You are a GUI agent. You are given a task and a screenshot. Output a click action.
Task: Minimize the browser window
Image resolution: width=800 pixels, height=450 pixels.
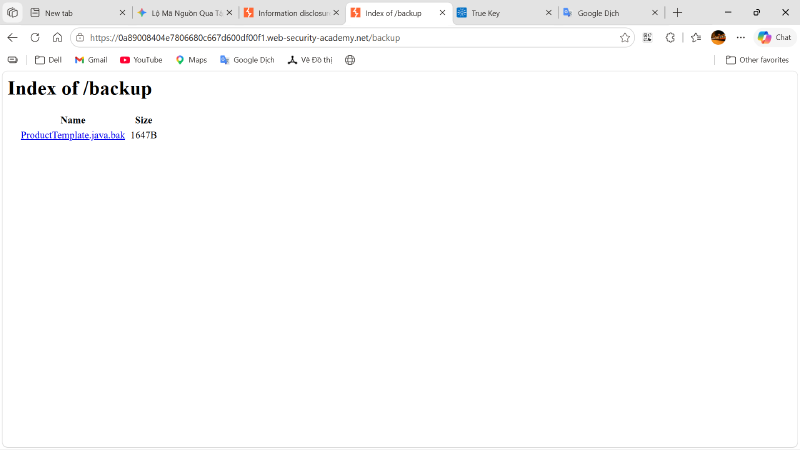(728, 13)
